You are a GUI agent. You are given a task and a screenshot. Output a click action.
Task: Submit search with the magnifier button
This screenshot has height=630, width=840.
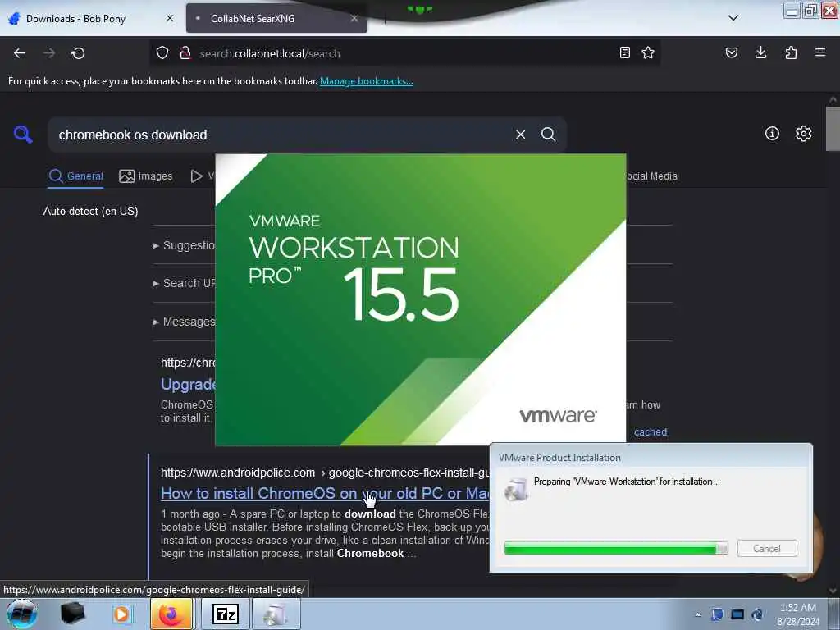[x=548, y=135]
